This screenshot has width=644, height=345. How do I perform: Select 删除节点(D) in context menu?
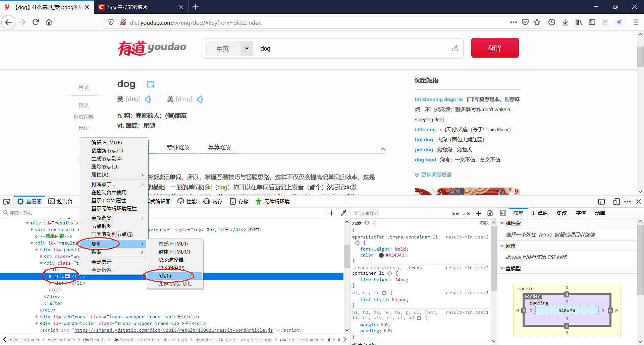(113, 167)
